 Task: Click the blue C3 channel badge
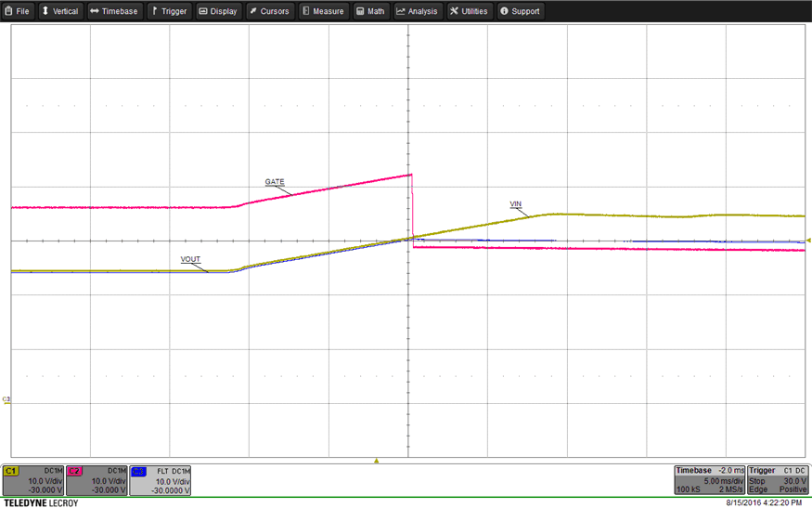coord(138,471)
